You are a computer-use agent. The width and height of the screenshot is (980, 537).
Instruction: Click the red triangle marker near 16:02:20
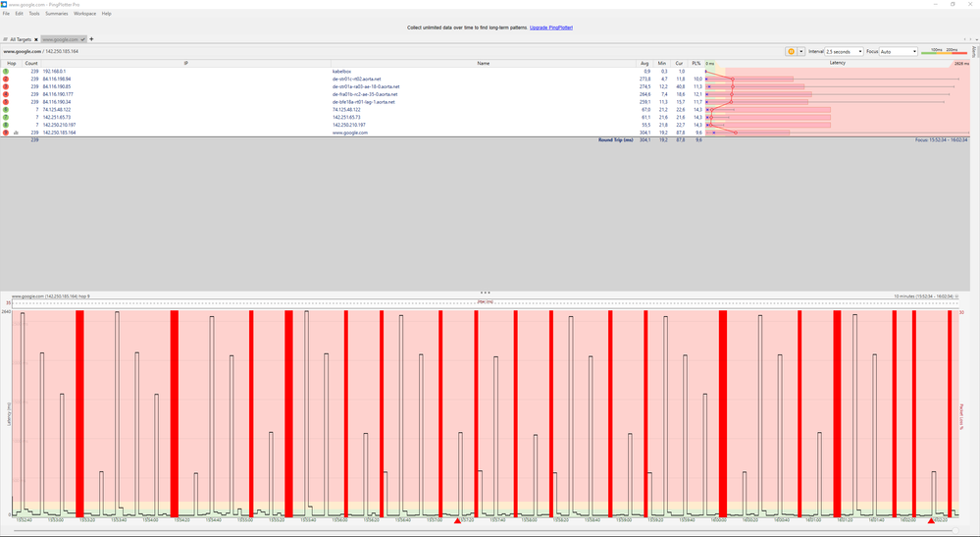931,520
